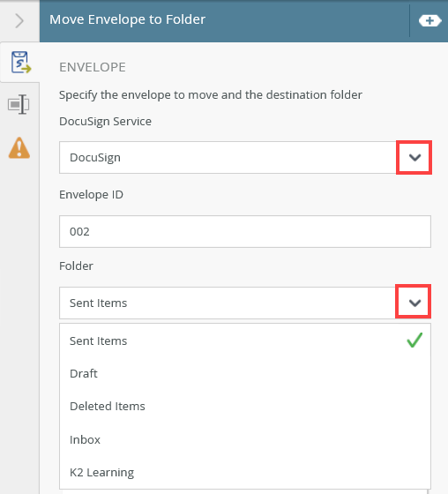Click the add tag icon in header
Viewport: 448px width, 494px height.
(429, 21)
